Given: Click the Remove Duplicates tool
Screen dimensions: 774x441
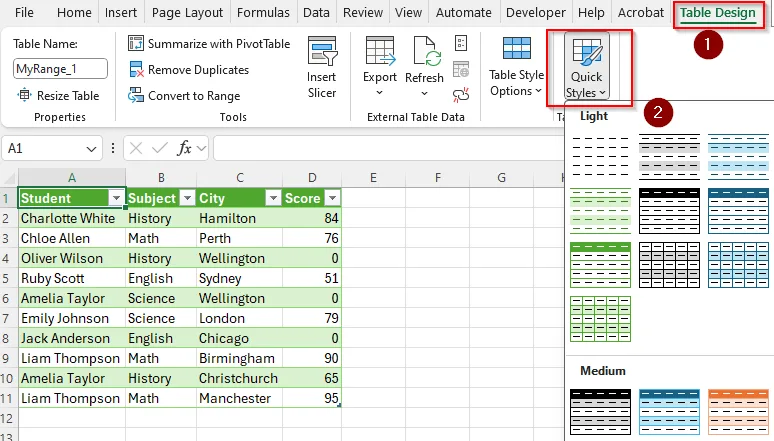Looking at the screenshot, I should (189, 70).
